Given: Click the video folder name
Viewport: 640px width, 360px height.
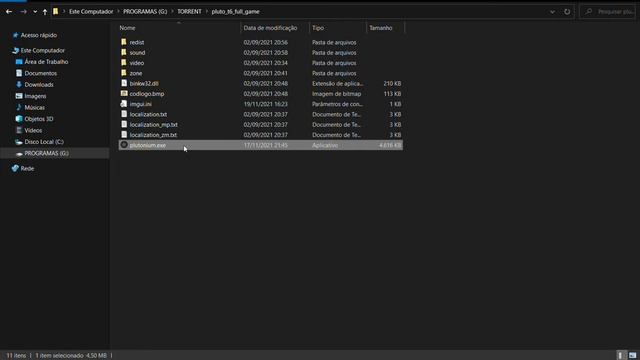Looking at the screenshot, I should point(137,63).
